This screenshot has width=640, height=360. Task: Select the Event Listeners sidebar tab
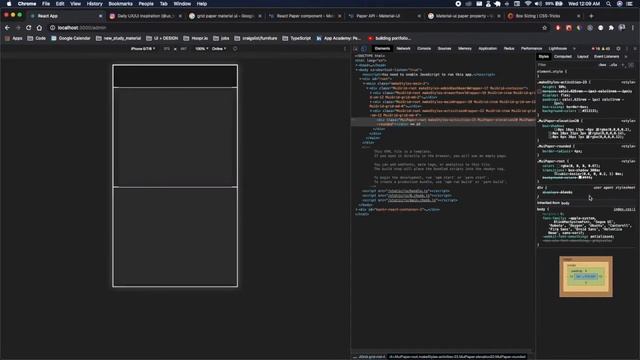click(606, 57)
